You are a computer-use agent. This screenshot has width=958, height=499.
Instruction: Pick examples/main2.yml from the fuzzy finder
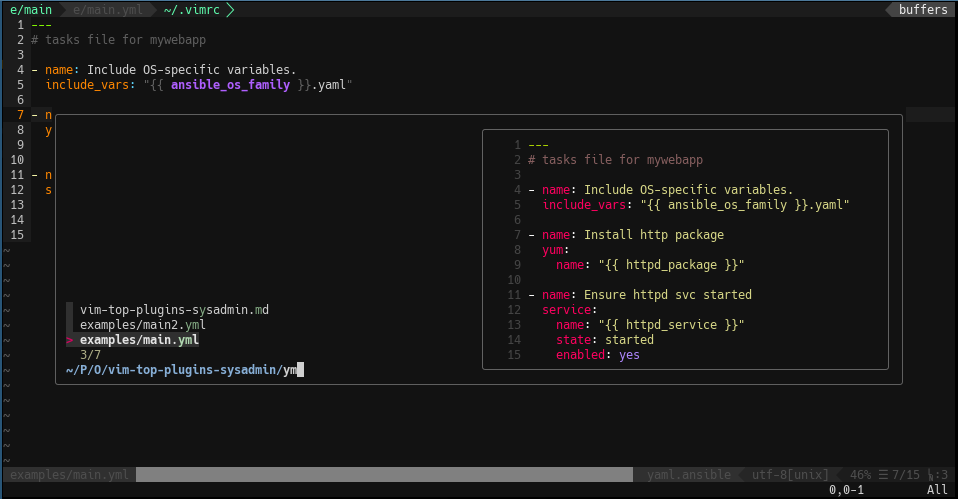[x=143, y=325]
